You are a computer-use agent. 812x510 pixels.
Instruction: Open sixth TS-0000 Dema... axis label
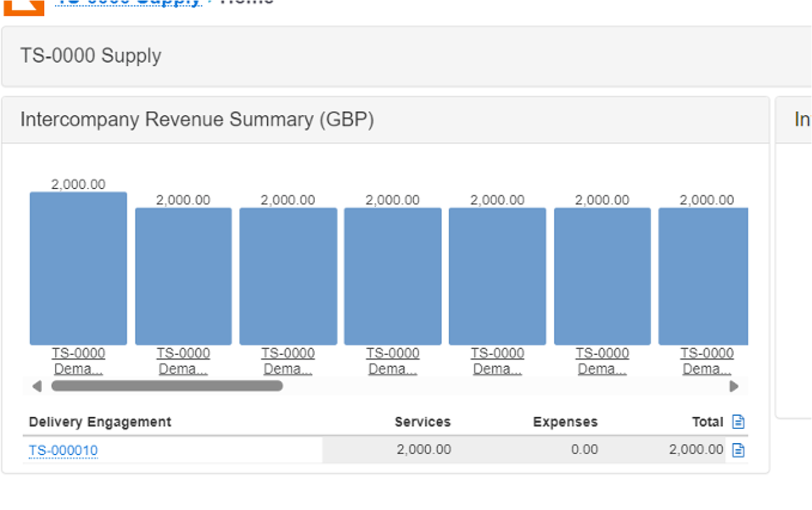coord(602,361)
